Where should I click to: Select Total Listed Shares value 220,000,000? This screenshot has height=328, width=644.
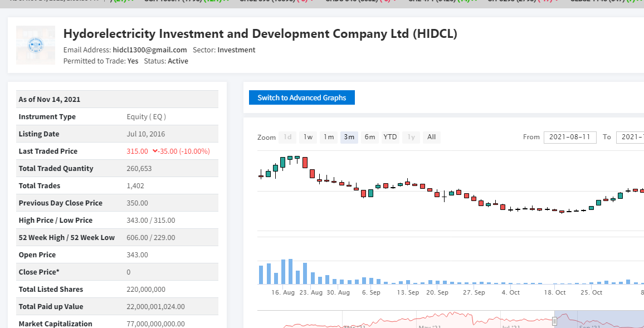tap(146, 289)
